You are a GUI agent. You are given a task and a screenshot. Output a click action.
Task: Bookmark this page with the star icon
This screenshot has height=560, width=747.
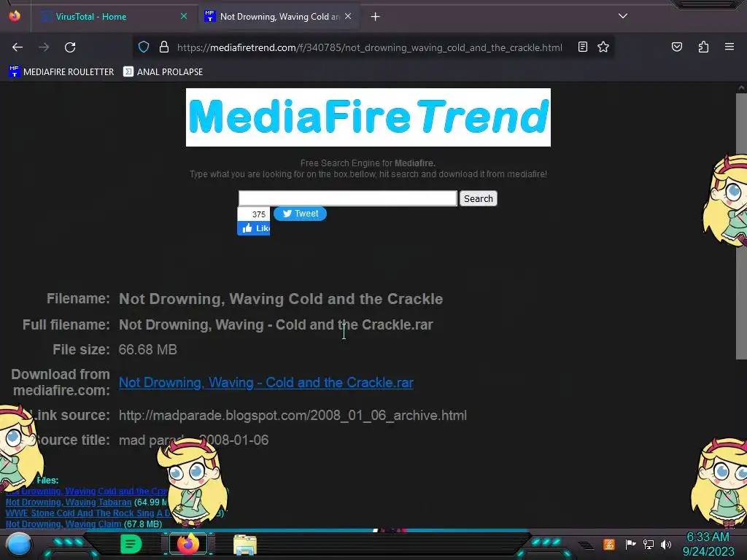(603, 47)
